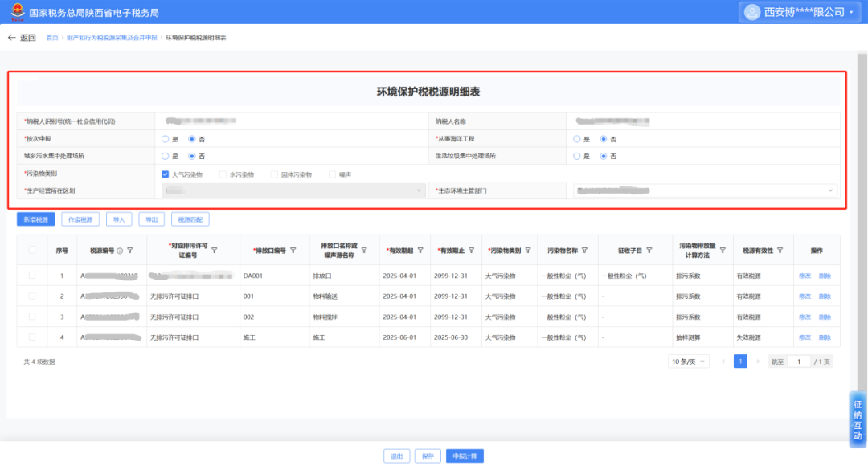Viewport: 868px width, 466px height.
Task: Check the 水污染物 checkbox
Action: coord(223,174)
